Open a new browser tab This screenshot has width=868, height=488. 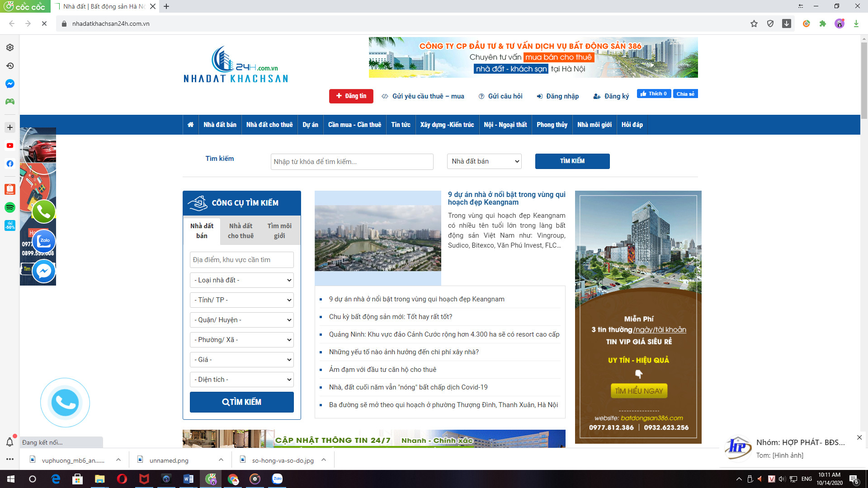166,6
